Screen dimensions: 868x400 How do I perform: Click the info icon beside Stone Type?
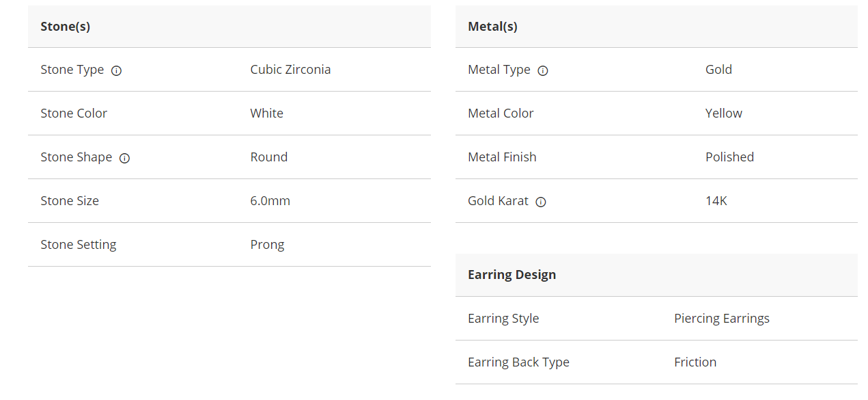point(117,70)
